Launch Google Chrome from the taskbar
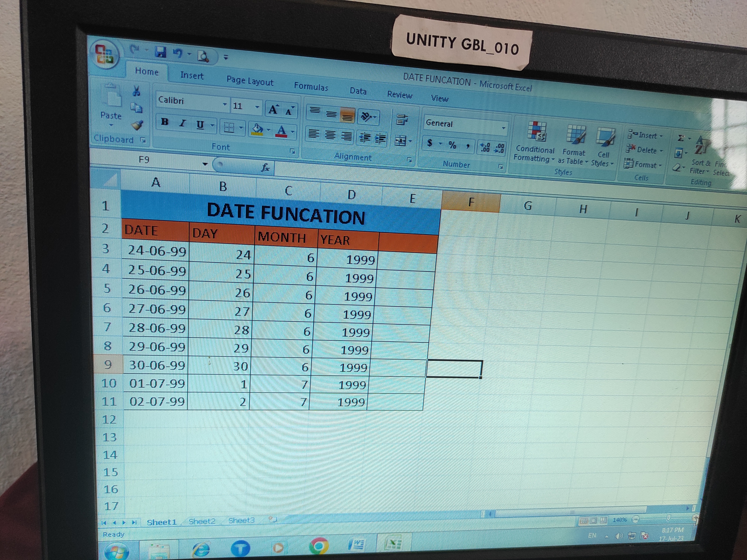Image resolution: width=747 pixels, height=560 pixels. tap(318, 546)
